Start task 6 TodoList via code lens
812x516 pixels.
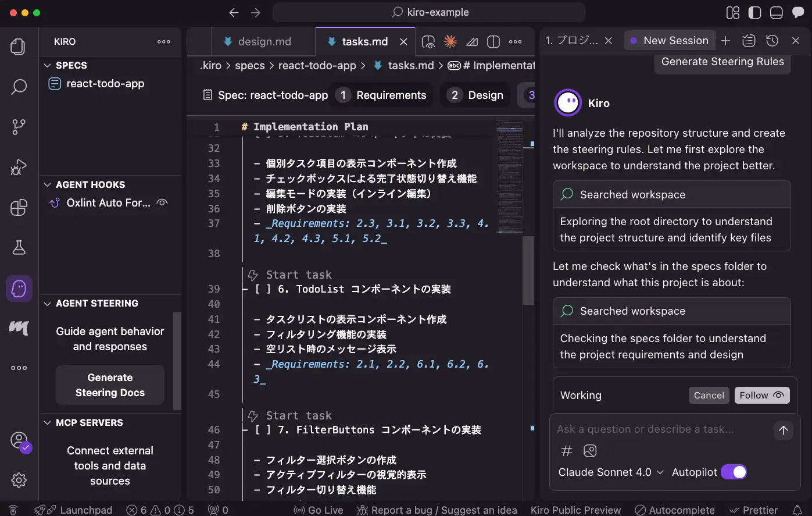[298, 275]
